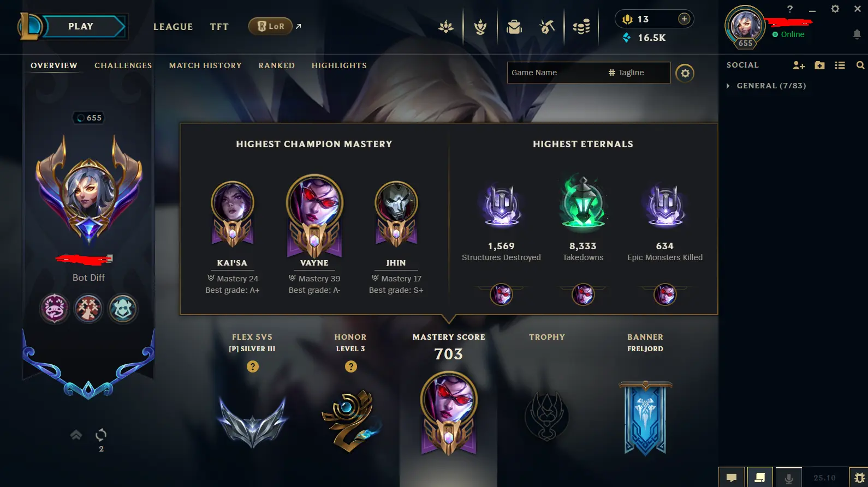Image resolution: width=868 pixels, height=487 pixels.
Task: Open the Collection icon in top bar
Action: coord(514,26)
